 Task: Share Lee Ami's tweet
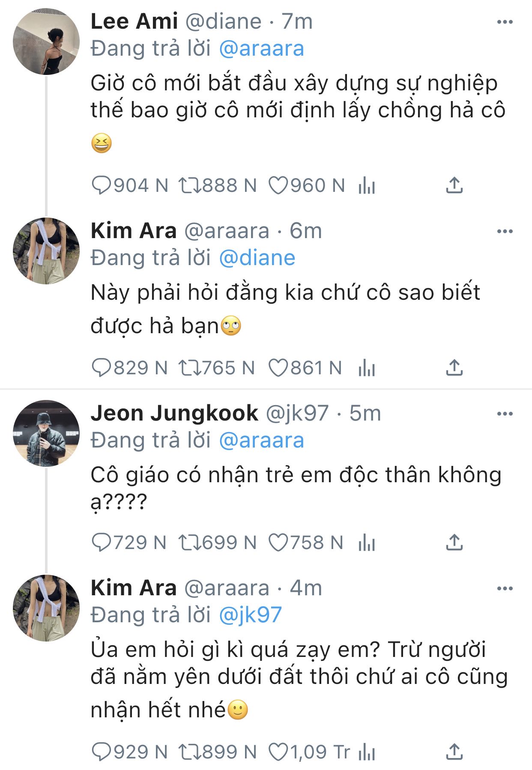tap(454, 186)
